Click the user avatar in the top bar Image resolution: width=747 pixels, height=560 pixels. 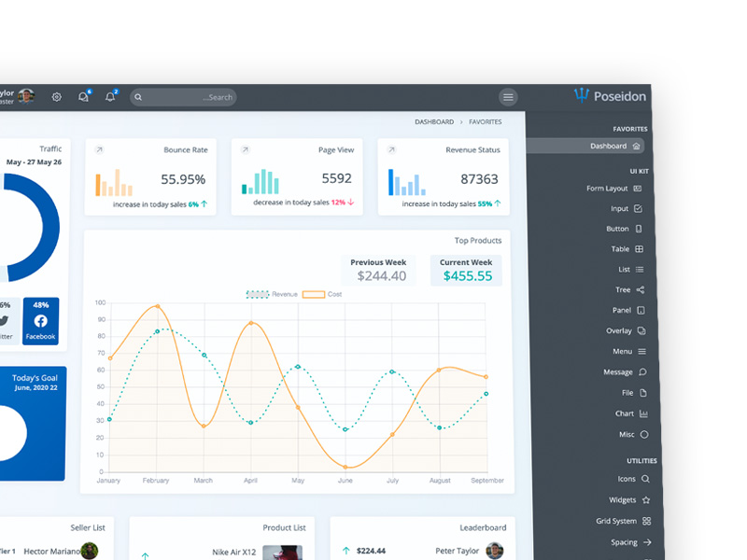(x=26, y=96)
